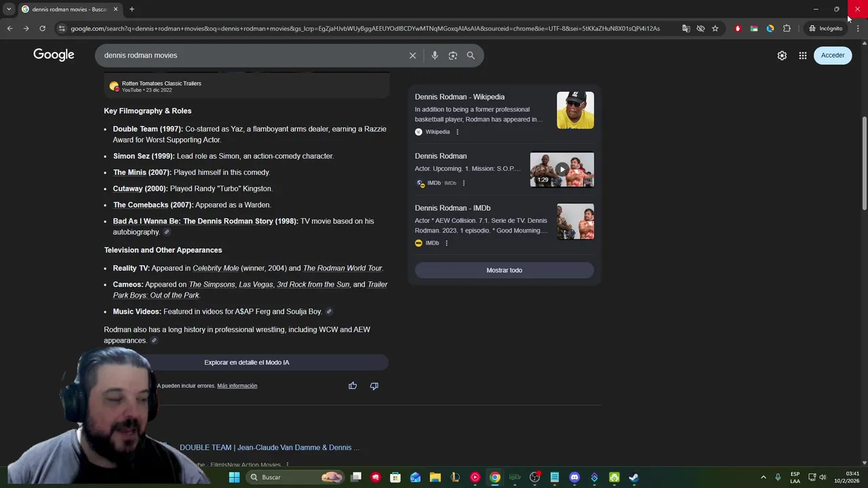Go back with the browser back arrow
The width and height of the screenshot is (868, 488).
(x=9, y=28)
